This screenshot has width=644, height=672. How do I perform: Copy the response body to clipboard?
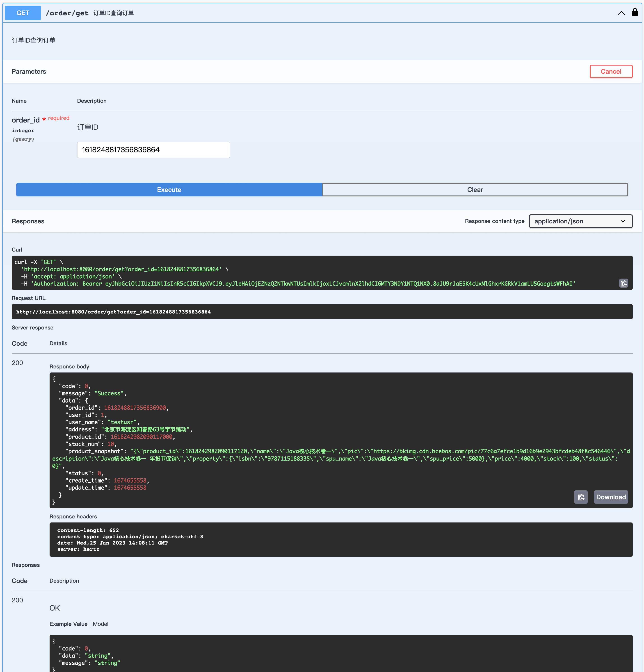point(580,497)
